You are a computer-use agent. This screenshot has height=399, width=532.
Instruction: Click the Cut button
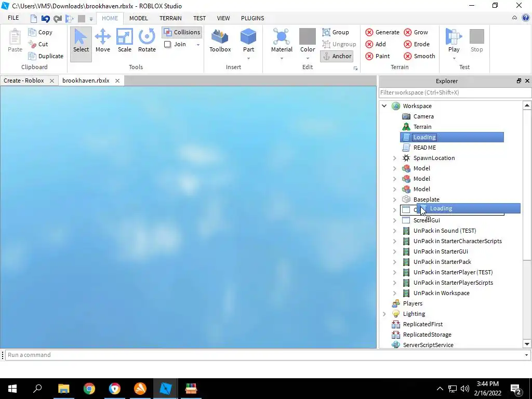pos(38,44)
